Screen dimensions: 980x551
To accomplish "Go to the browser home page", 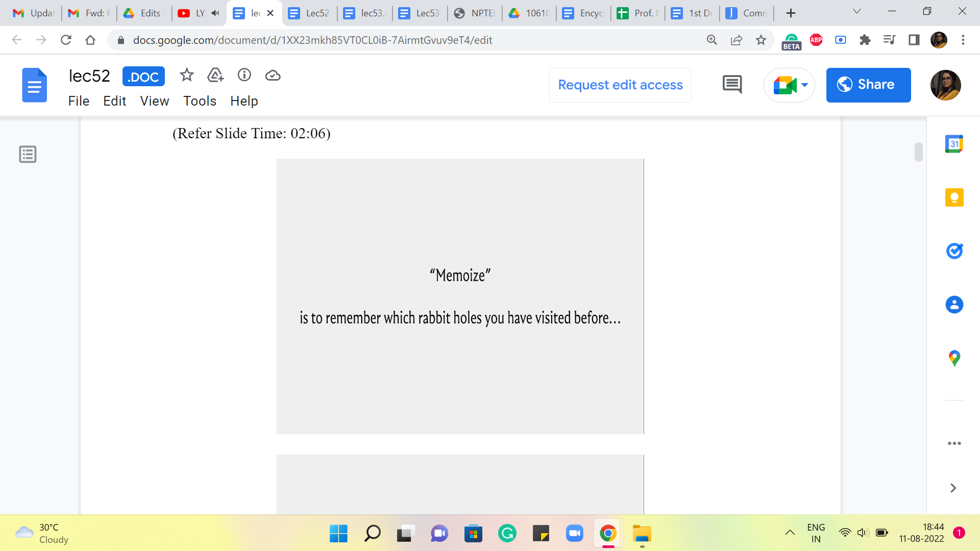I will pyautogui.click(x=90, y=40).
